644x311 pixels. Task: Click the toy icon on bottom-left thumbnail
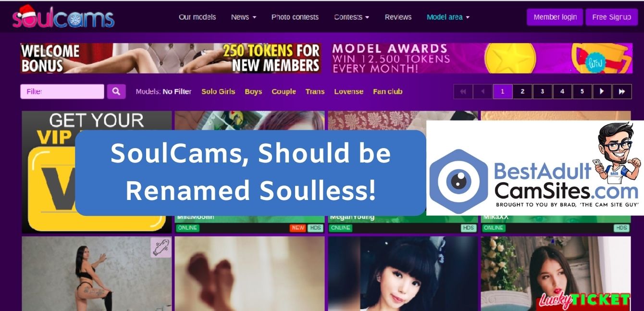click(x=161, y=247)
